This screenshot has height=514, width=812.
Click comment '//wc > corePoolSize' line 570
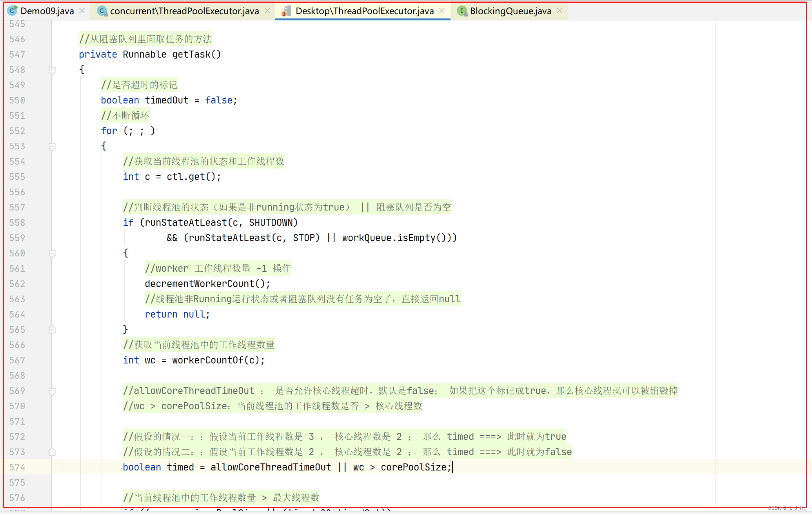272,406
